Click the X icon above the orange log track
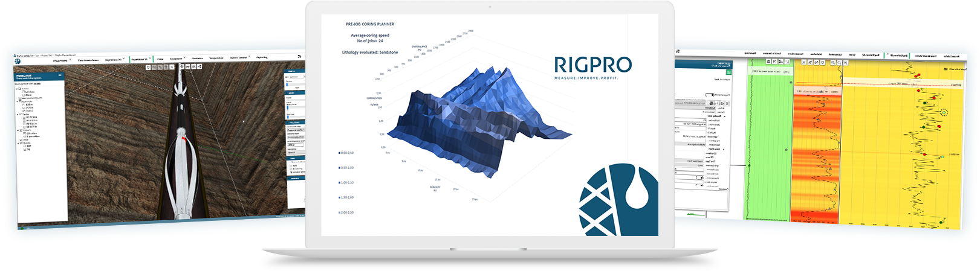This screenshot has width=980, height=271. point(804,62)
